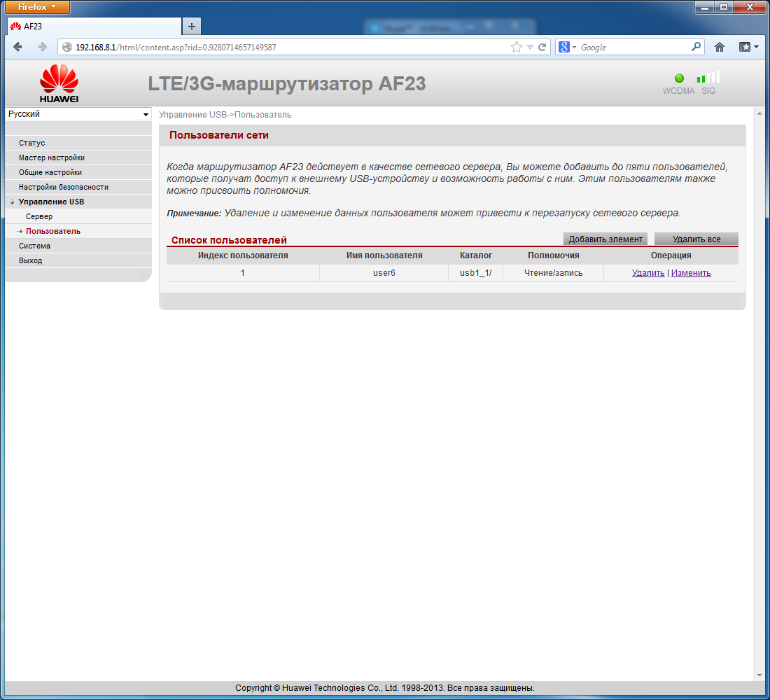Viewport: 770px width, 700px height.
Task: Click Удалить link for user6
Action: 648,272
